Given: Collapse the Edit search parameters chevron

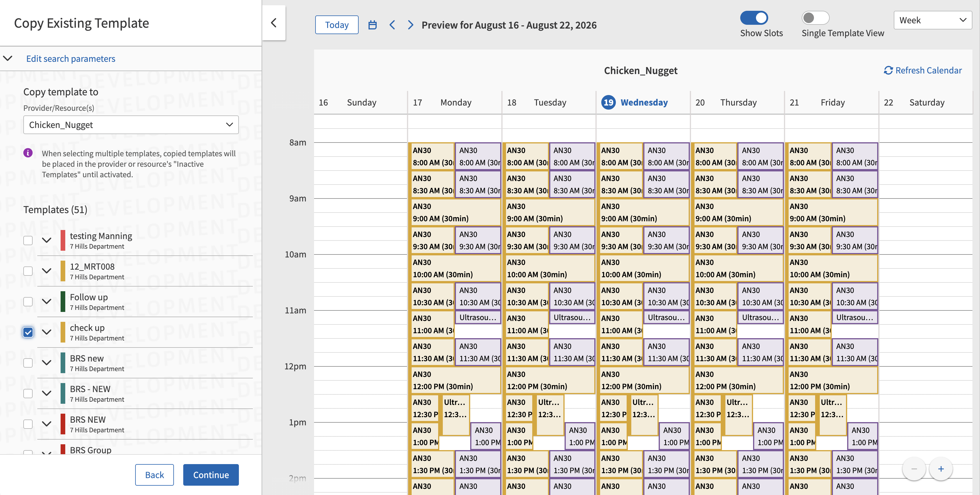Looking at the screenshot, I should pyautogui.click(x=8, y=58).
